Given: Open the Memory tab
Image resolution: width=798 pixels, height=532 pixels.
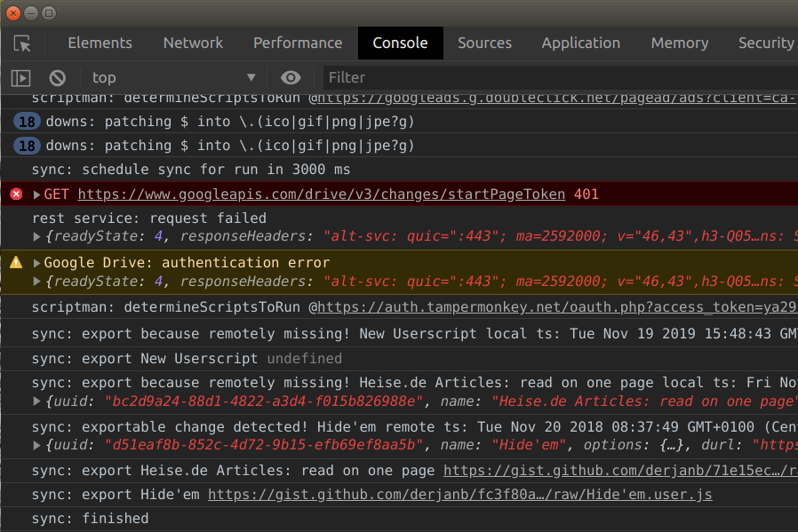Looking at the screenshot, I should 680,44.
